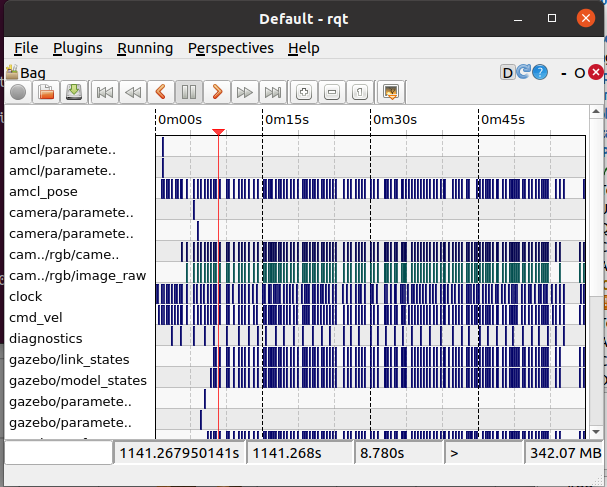The height and width of the screenshot is (487, 607).
Task: Click the orange play-forward arrow
Action: coord(216,92)
